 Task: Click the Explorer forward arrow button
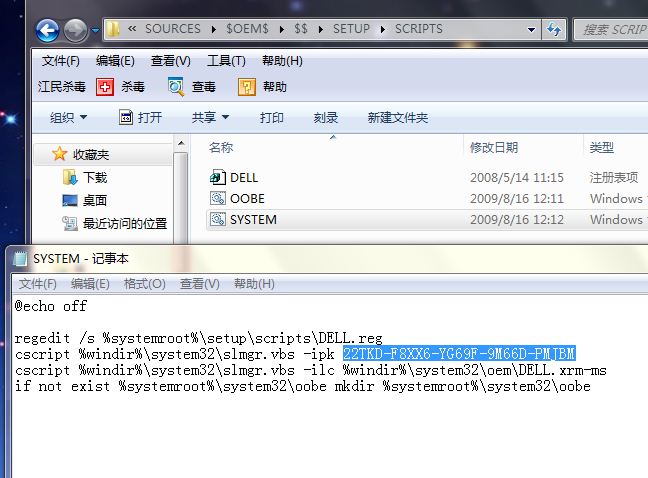[x=76, y=30]
